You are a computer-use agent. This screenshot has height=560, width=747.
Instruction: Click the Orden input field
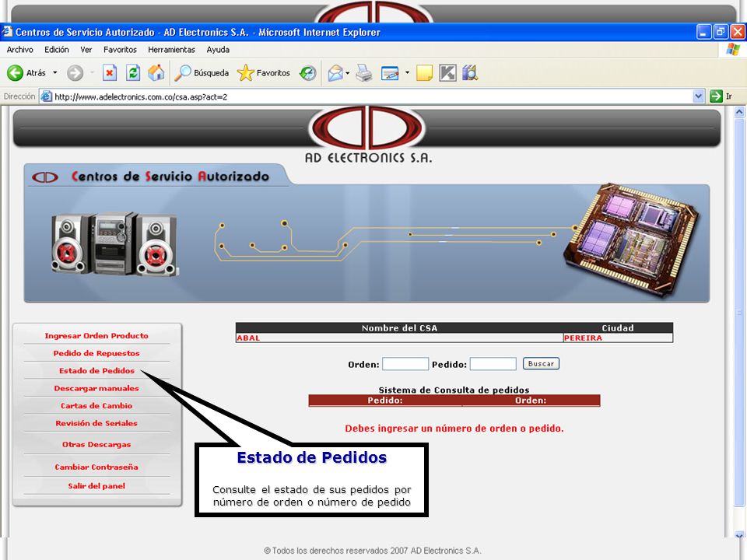click(x=405, y=364)
